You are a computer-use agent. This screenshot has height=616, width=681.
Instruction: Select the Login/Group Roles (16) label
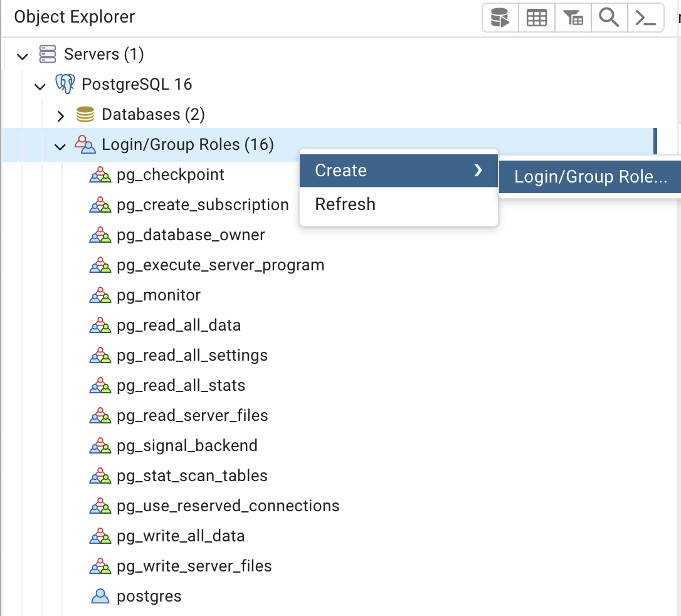point(187,145)
